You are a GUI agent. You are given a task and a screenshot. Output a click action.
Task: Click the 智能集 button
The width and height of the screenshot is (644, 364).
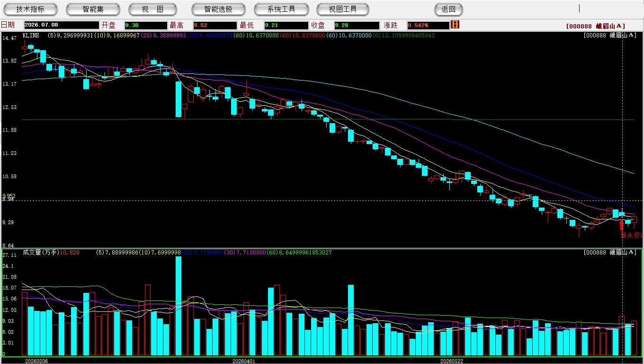[93, 9]
